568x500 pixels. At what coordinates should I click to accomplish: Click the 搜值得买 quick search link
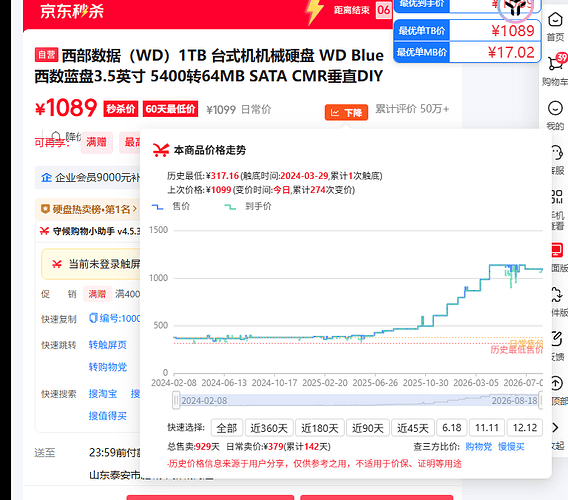pyautogui.click(x=108, y=416)
